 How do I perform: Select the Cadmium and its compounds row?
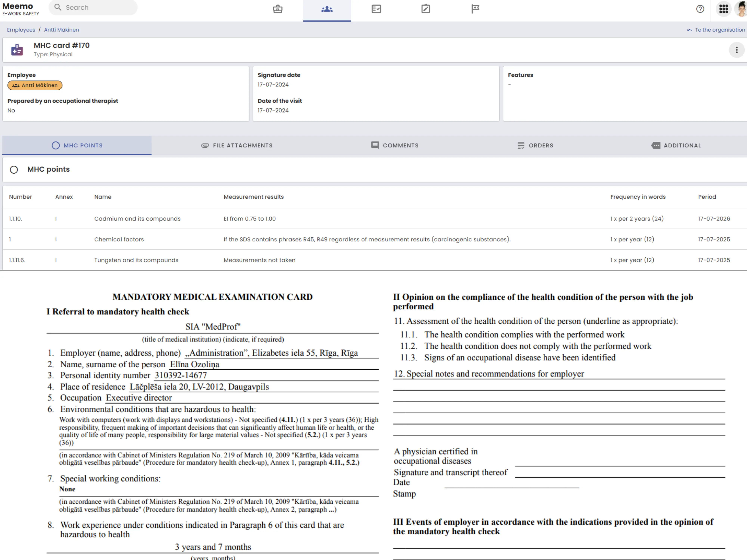[137, 219]
